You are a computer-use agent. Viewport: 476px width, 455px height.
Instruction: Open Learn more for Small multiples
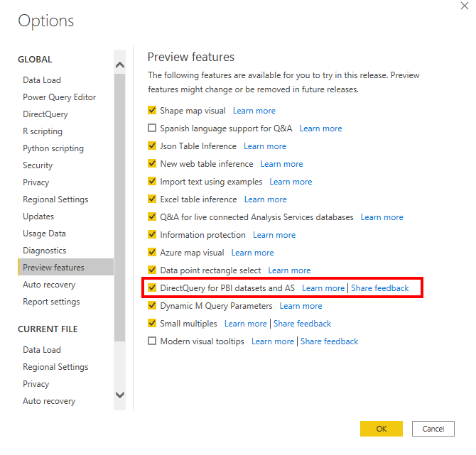245,324
